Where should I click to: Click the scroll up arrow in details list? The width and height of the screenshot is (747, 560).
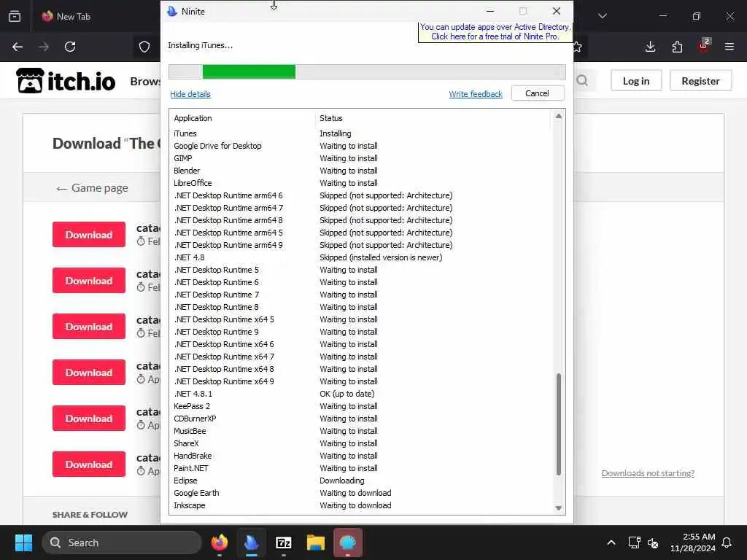(x=558, y=116)
